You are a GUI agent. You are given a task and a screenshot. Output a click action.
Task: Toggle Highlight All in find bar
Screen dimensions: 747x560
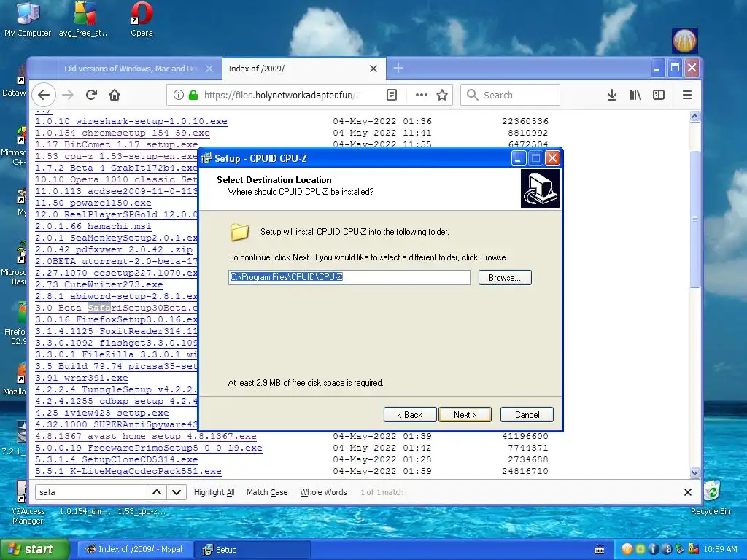point(214,492)
